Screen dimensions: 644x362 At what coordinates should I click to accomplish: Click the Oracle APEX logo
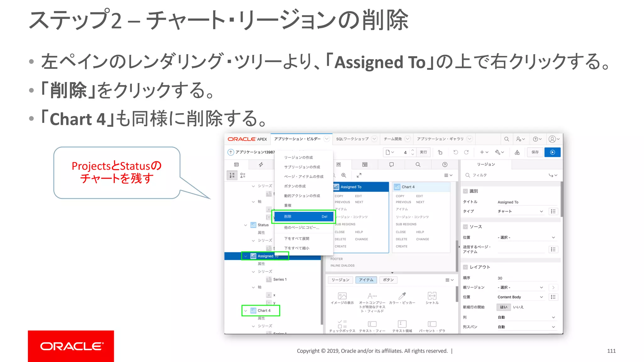[x=247, y=139]
